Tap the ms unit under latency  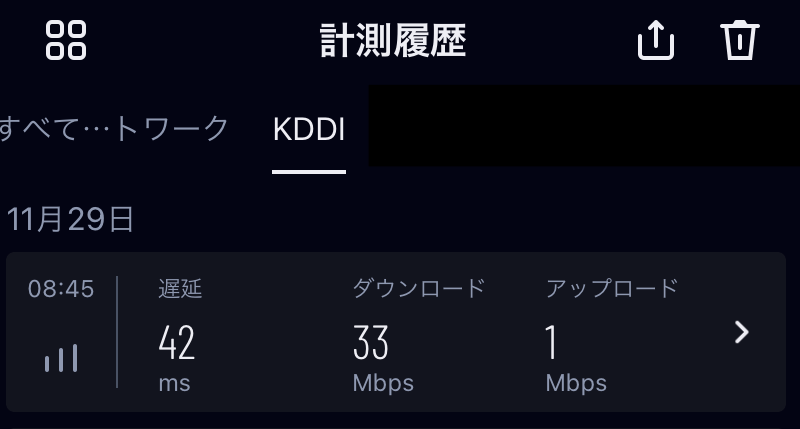tap(174, 383)
